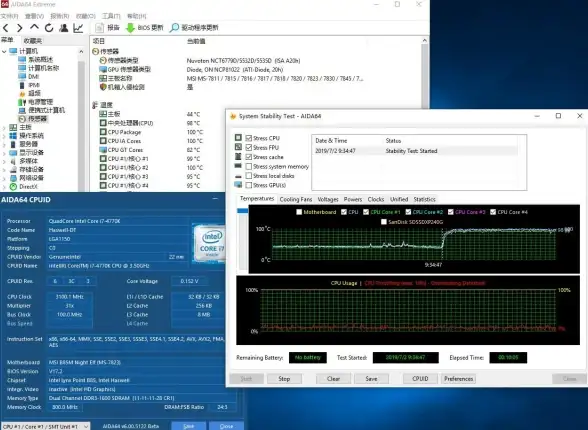Select the IPMI tree item
The image size is (588, 430).
(x=29, y=85)
